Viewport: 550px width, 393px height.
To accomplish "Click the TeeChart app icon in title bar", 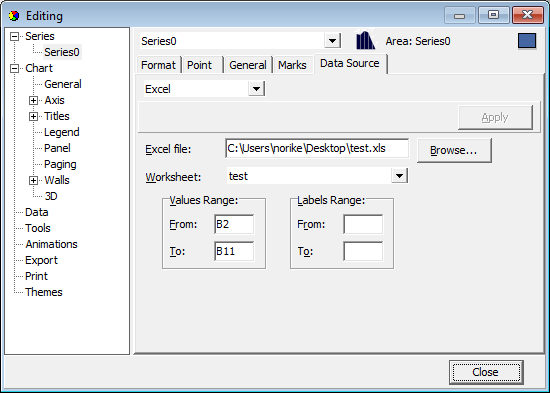I will click(x=14, y=16).
